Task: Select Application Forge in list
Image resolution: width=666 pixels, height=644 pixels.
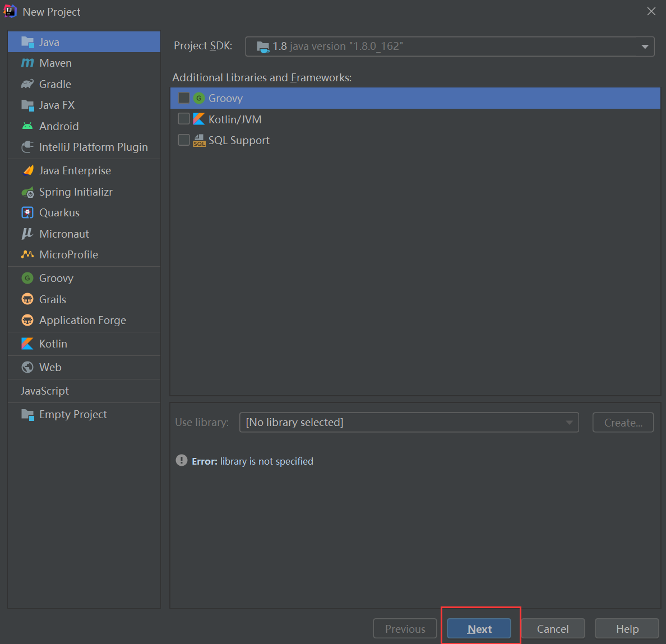Action: click(x=84, y=320)
